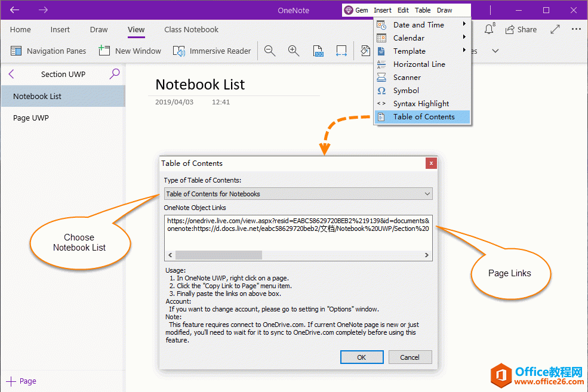This screenshot has width=588, height=392.
Task: Click the page width icon
Action: (341, 51)
